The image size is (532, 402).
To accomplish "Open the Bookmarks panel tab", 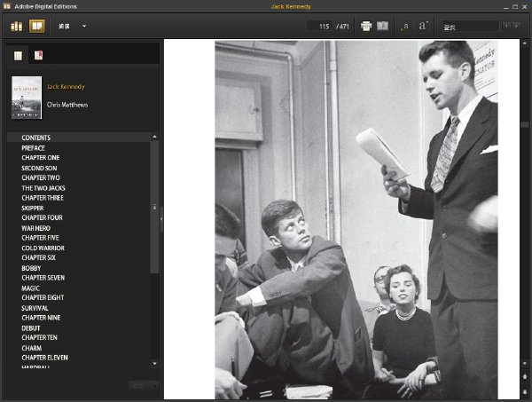I will [x=38, y=55].
